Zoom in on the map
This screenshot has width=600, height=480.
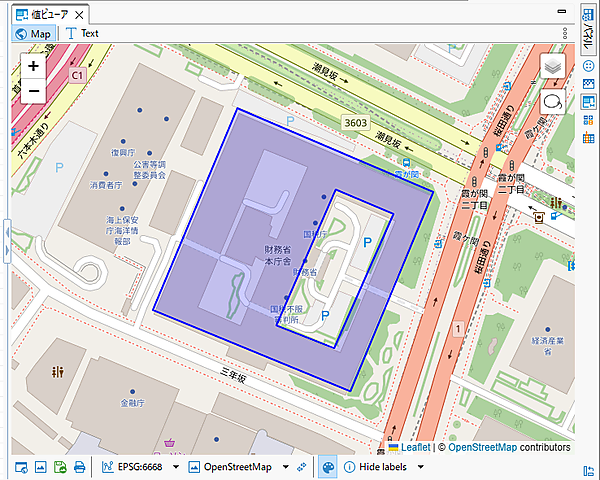(x=34, y=66)
